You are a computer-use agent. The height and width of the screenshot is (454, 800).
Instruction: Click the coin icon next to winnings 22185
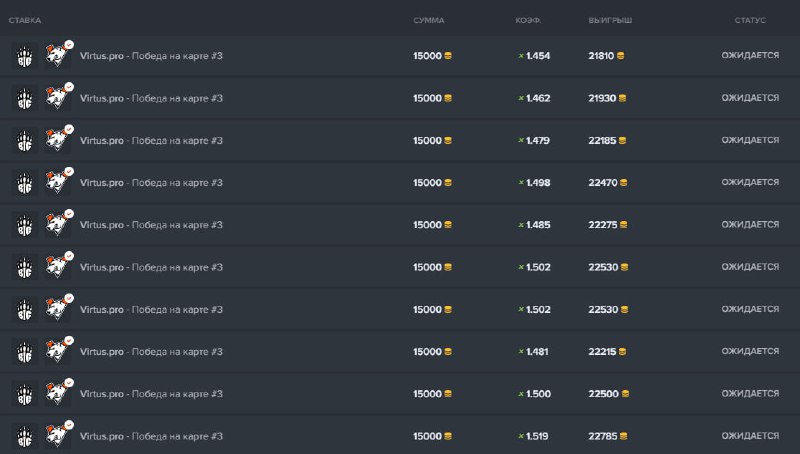(623, 141)
